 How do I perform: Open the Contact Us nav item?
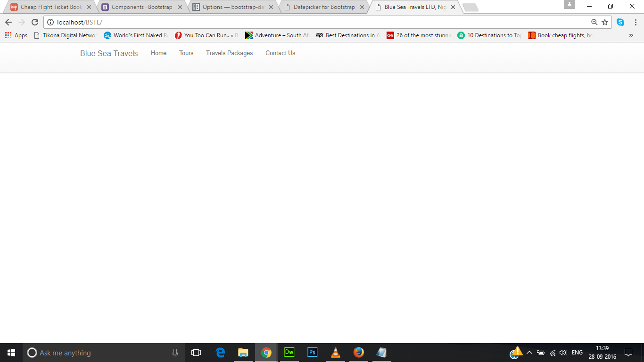click(281, 53)
